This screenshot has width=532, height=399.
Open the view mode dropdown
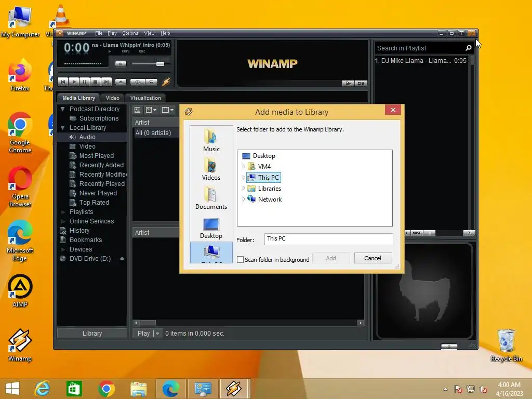(x=151, y=110)
